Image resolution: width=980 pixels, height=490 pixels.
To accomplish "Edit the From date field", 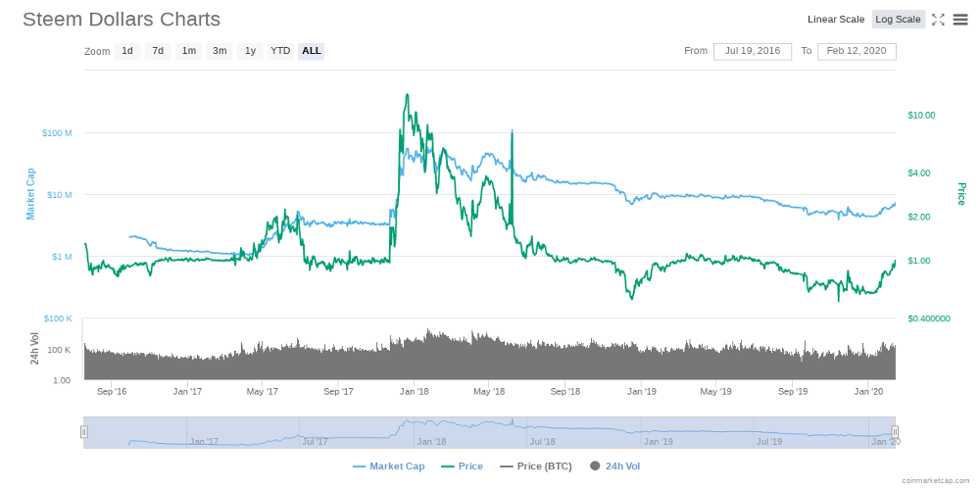I will click(753, 51).
